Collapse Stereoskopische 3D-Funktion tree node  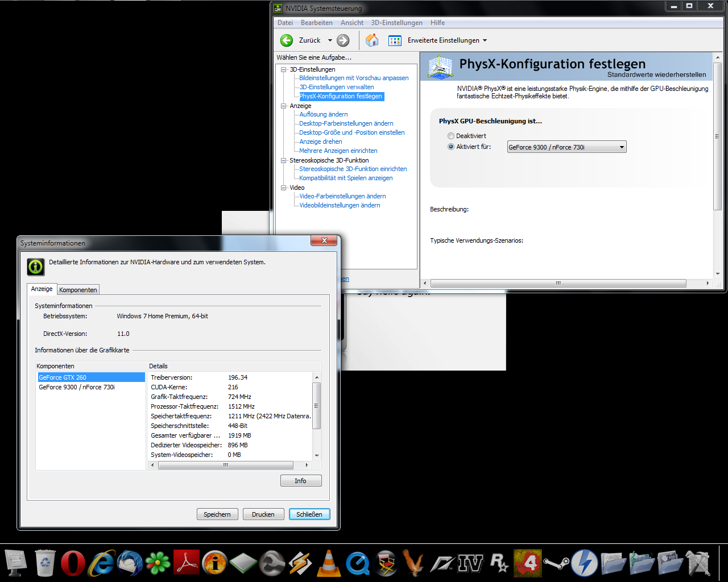[x=283, y=160]
